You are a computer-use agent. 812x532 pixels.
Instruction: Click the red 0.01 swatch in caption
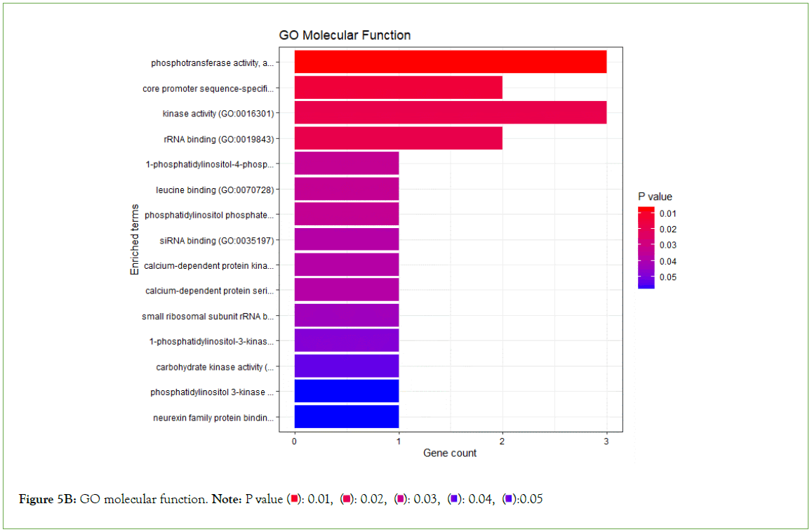pyautogui.click(x=294, y=499)
